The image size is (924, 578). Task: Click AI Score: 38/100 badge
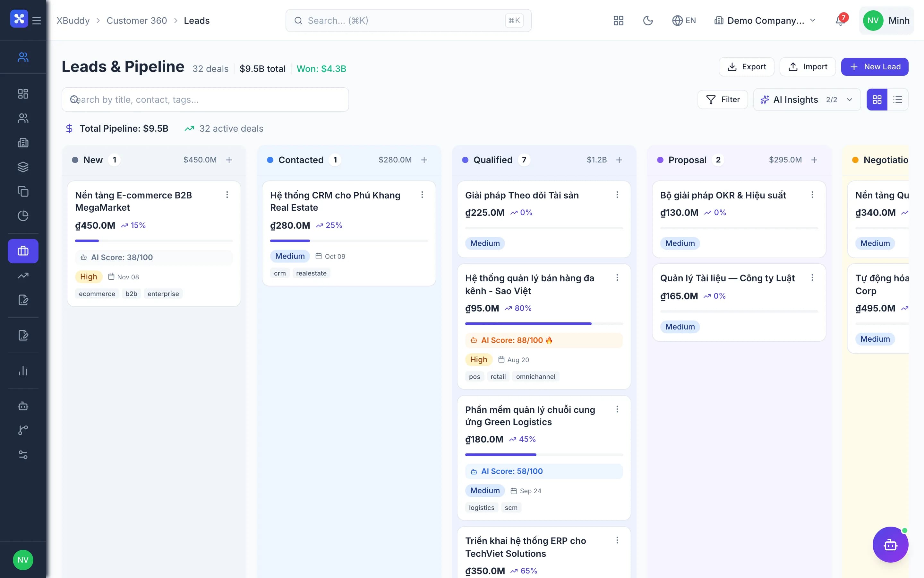point(154,257)
